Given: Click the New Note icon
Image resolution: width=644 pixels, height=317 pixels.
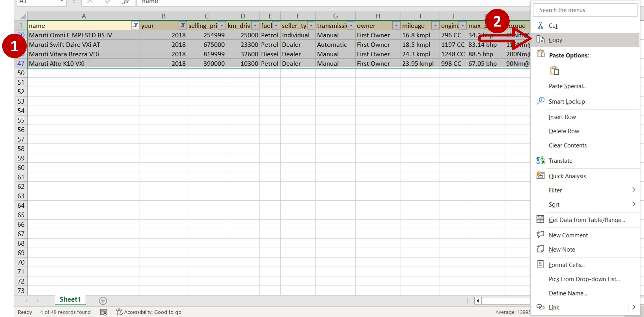Looking at the screenshot, I should point(540,249).
